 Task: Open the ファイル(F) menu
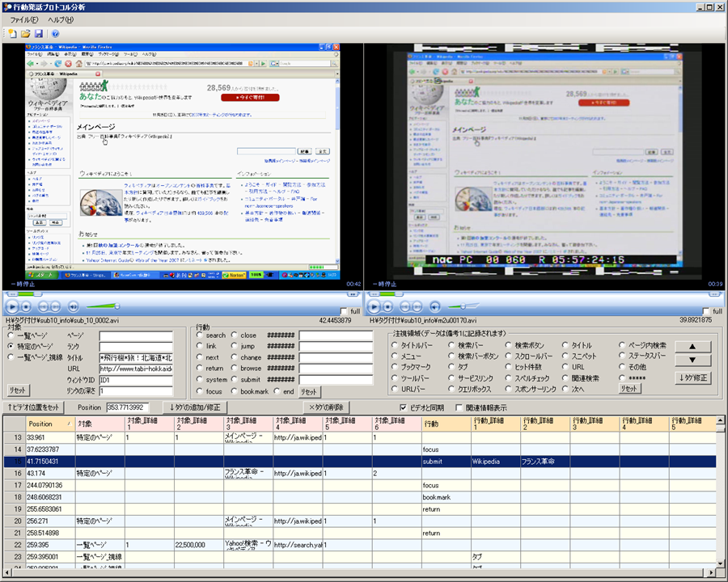23,19
